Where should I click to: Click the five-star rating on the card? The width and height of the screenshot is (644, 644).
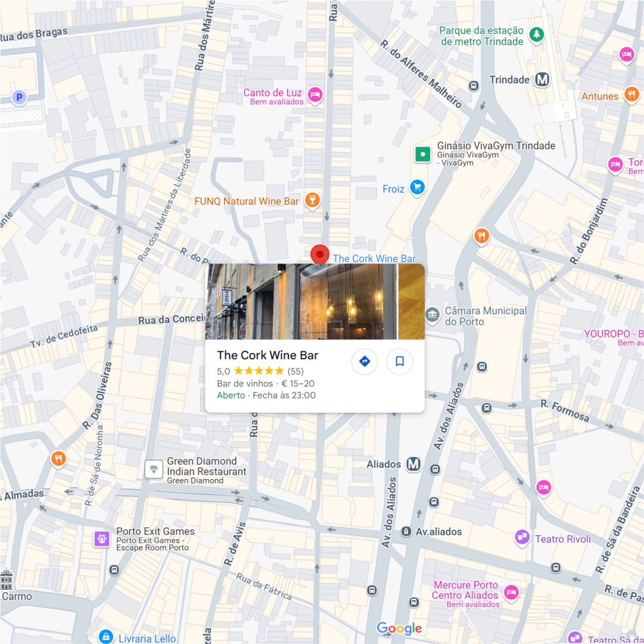click(x=259, y=371)
